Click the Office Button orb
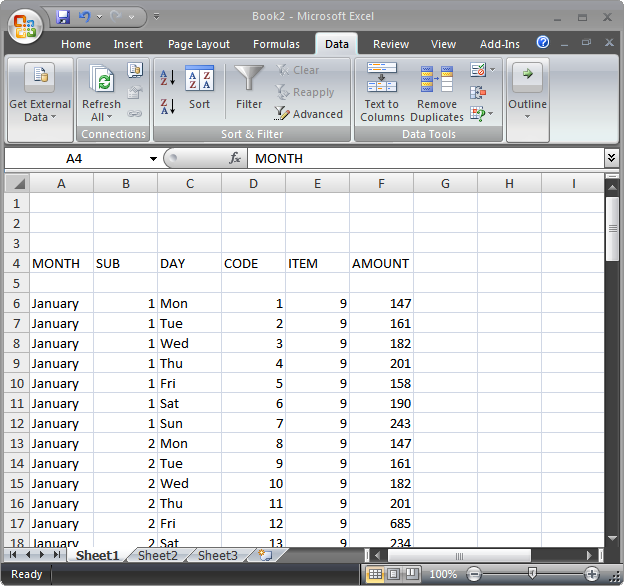 click(x=24, y=24)
